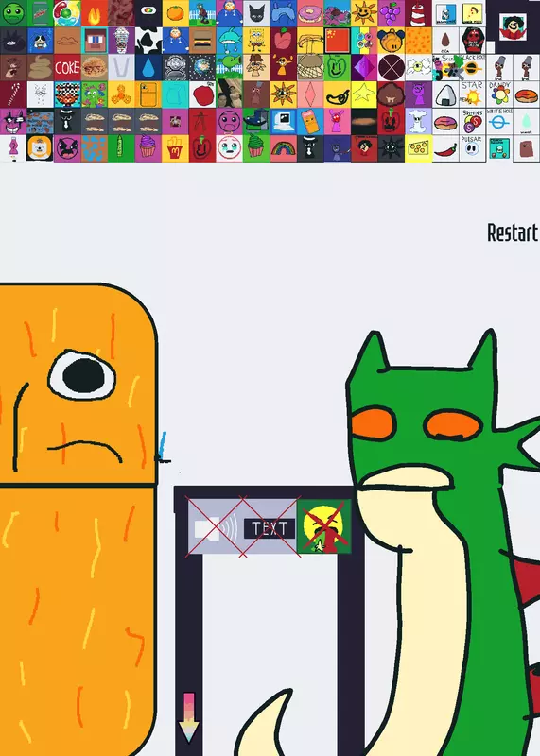Pick the SpongeBob character icon
The image size is (540, 756).
point(256,41)
